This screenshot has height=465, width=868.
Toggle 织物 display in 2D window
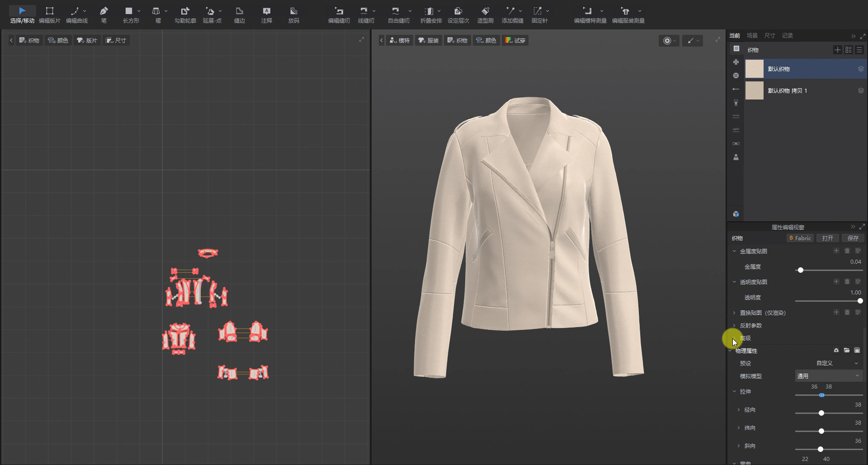click(29, 40)
